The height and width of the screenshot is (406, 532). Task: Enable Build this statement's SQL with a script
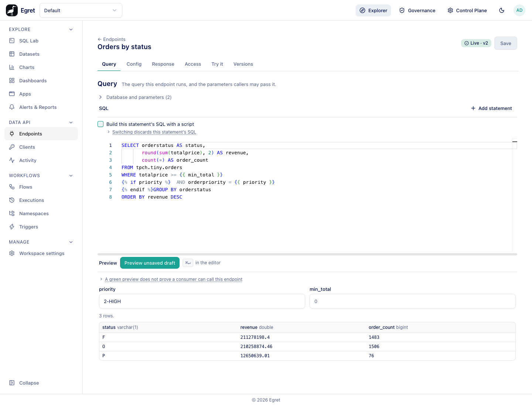point(100,124)
